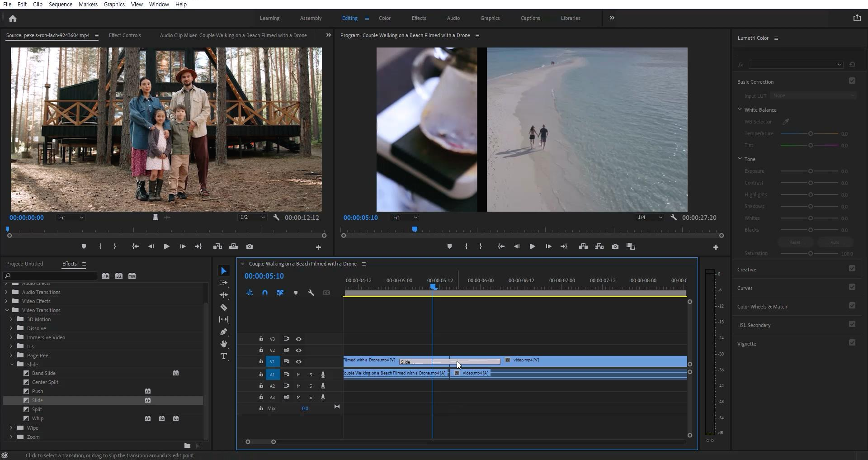Viewport: 868px width, 460px height.
Task: Open the Input LUT dropdown
Action: [x=813, y=96]
